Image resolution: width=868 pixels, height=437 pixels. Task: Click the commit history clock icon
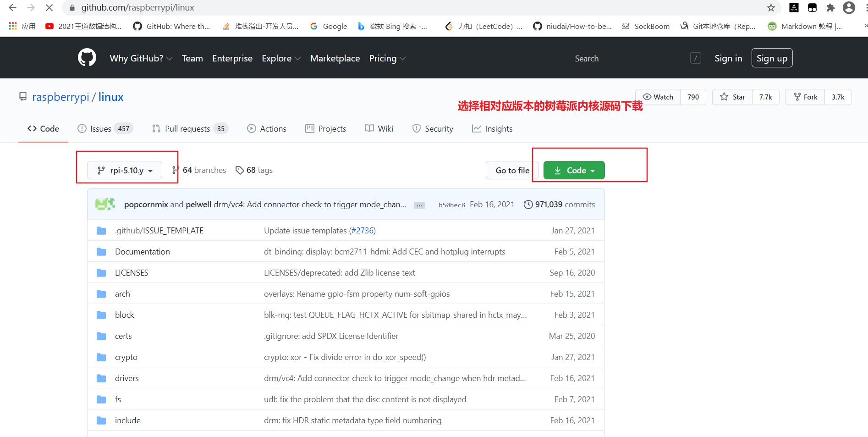tap(528, 205)
